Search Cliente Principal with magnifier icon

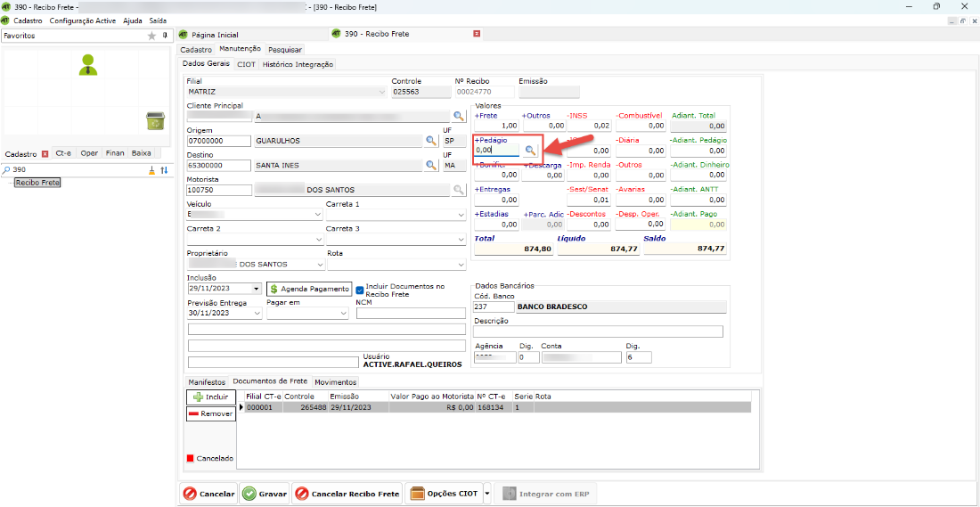459,116
